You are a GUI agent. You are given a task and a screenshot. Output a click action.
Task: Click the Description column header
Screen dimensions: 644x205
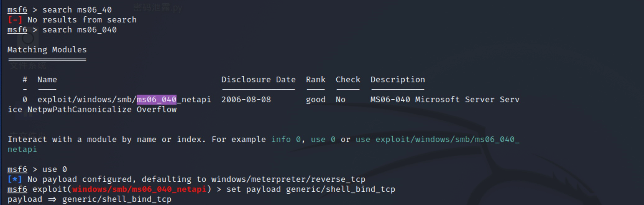398,80
